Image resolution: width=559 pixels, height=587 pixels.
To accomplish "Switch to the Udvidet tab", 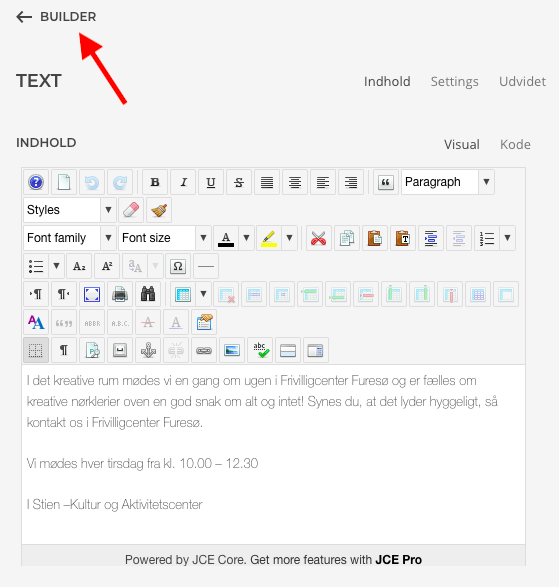I will pyautogui.click(x=522, y=81).
